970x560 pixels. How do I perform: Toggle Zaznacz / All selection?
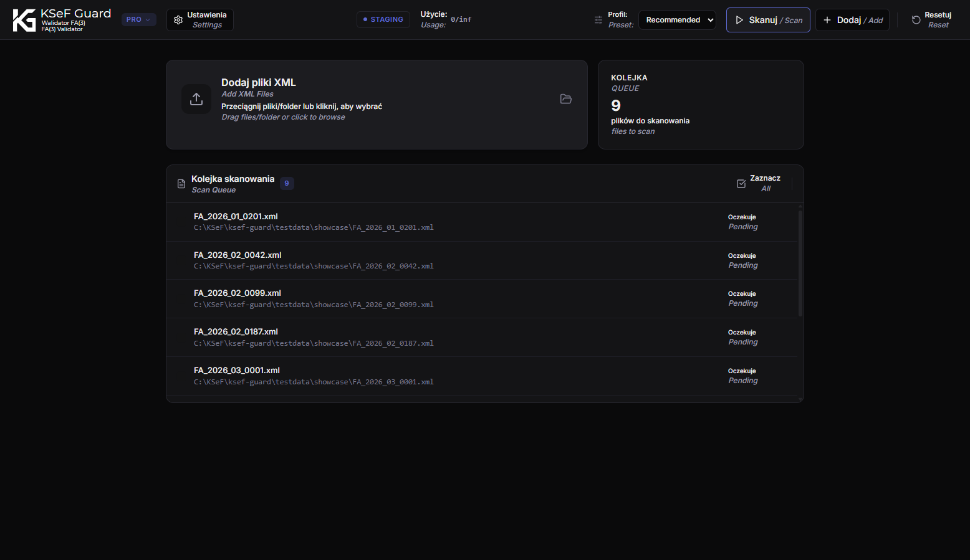pos(759,183)
